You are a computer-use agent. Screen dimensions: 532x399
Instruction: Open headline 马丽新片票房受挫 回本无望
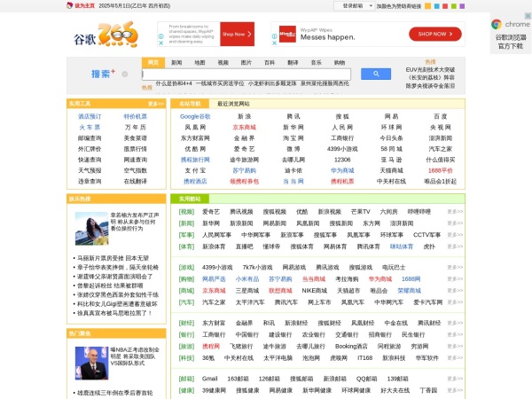(x=113, y=258)
